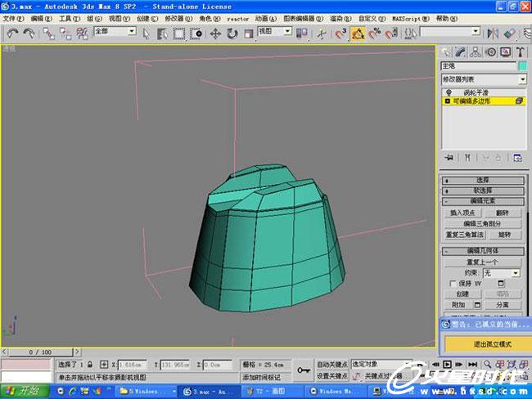Open the 动画 menu
The image size is (532, 399).
coord(266,19)
